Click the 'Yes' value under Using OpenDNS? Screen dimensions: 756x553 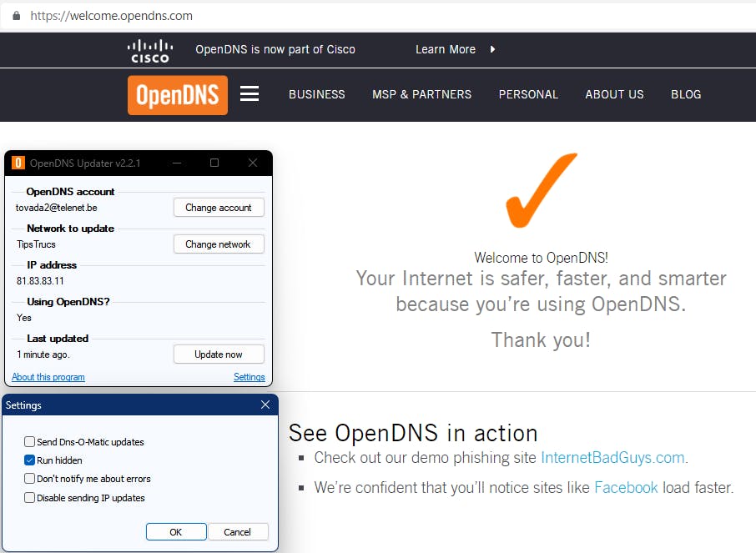coord(24,318)
